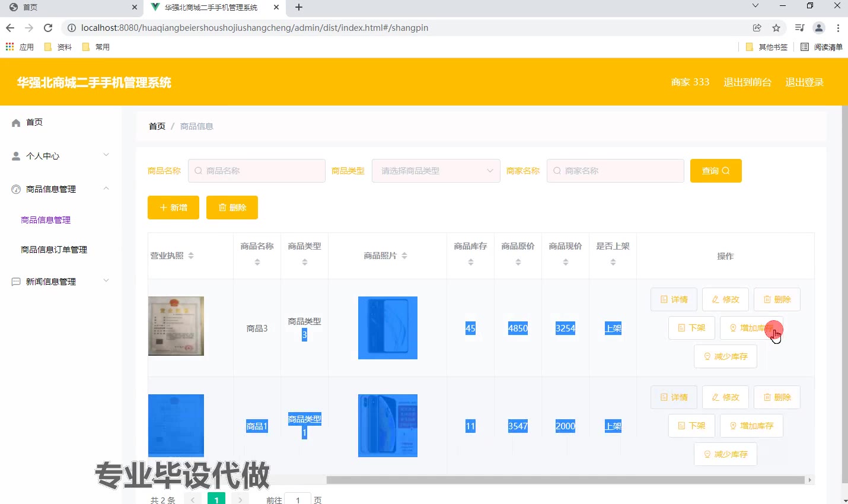Viewport: 848px width, 504px height.
Task: Open the 请选择商品类型 dropdown
Action: point(436,171)
